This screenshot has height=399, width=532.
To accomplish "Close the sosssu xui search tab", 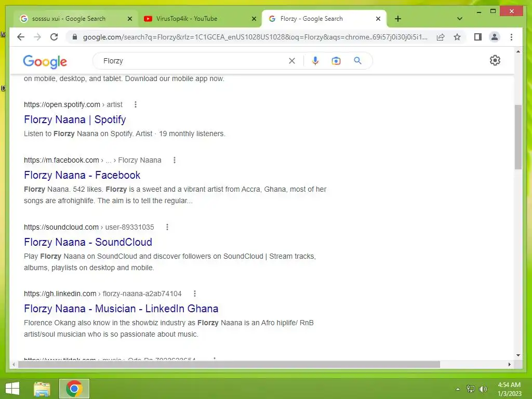I will [x=129, y=19].
